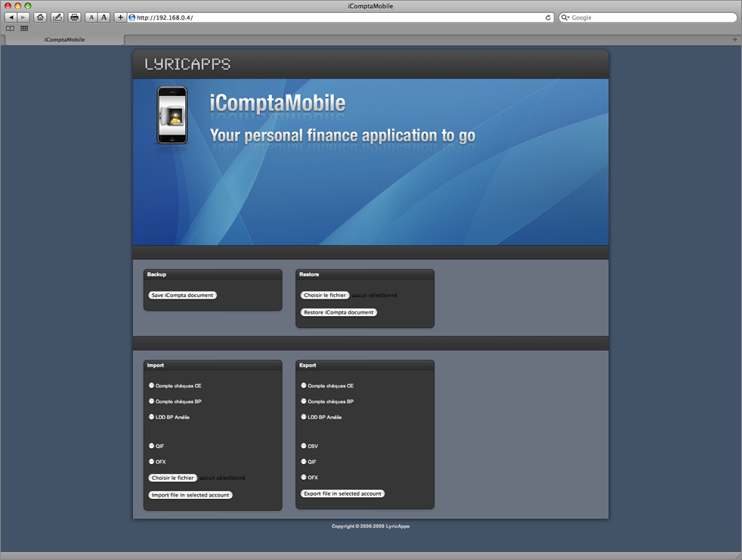Select LDD BP Amélie under Export
This screenshot has width=742, height=560.
pos(304,416)
